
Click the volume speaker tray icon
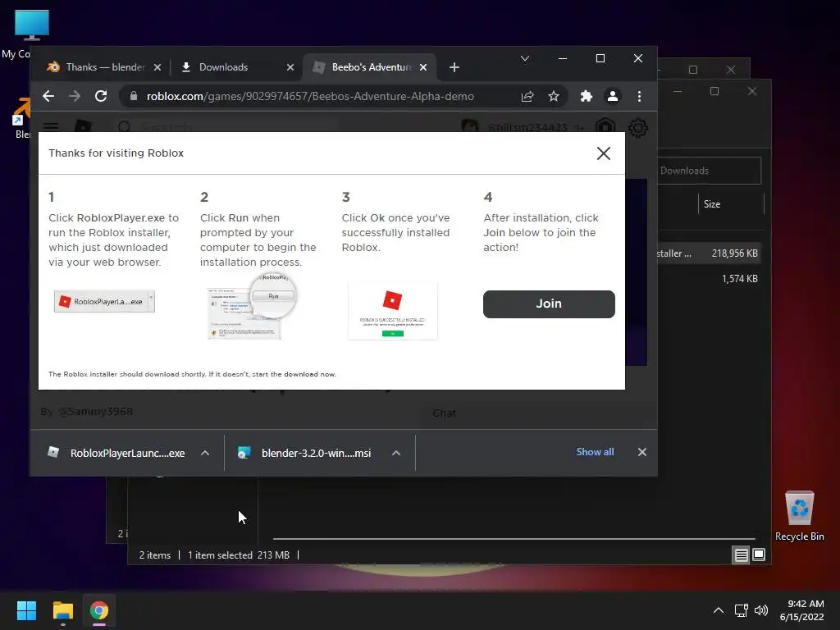coord(760,610)
